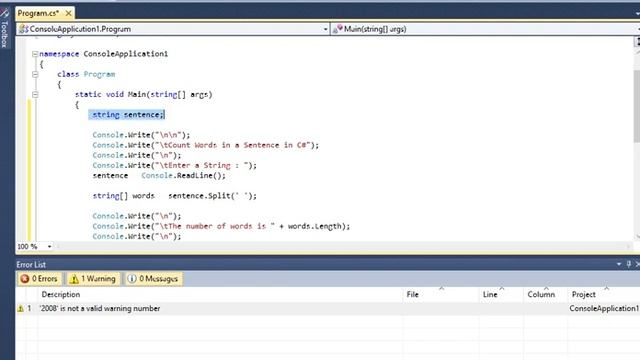
Task: Toggle the 1 Warning filter
Action: (x=93, y=279)
